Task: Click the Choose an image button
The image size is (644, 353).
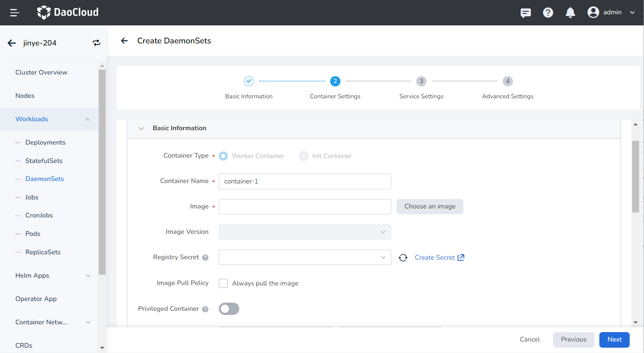Action: [x=430, y=207]
